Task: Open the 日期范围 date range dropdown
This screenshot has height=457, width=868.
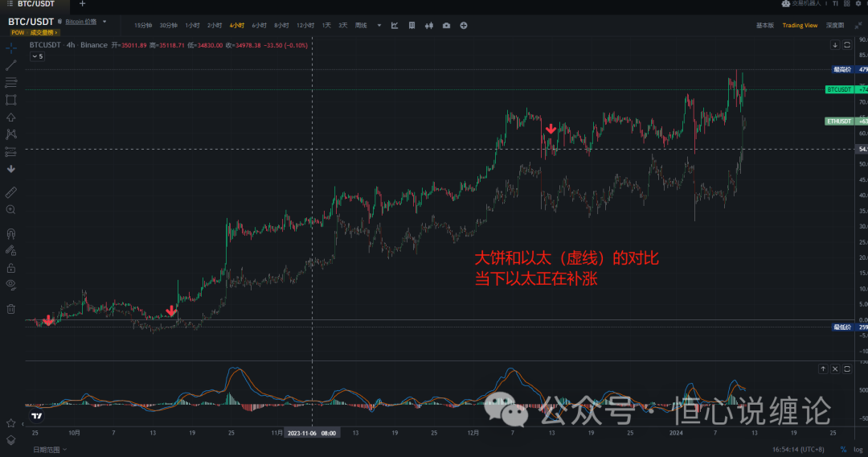Action: tap(50, 450)
